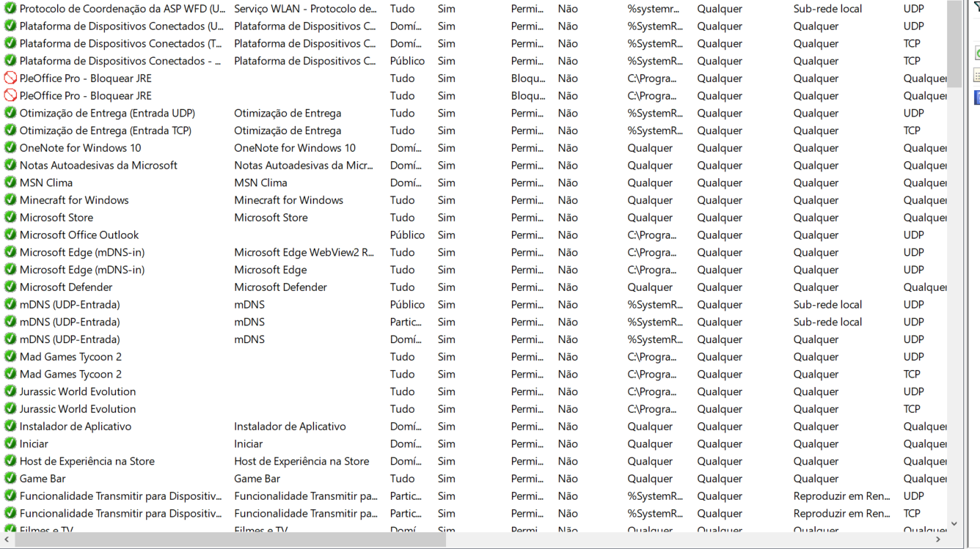The width and height of the screenshot is (980, 549).
Task: Click 'C:\Progra...' program cell in Mad Games Tycoon 2 UDP row
Action: pos(651,357)
